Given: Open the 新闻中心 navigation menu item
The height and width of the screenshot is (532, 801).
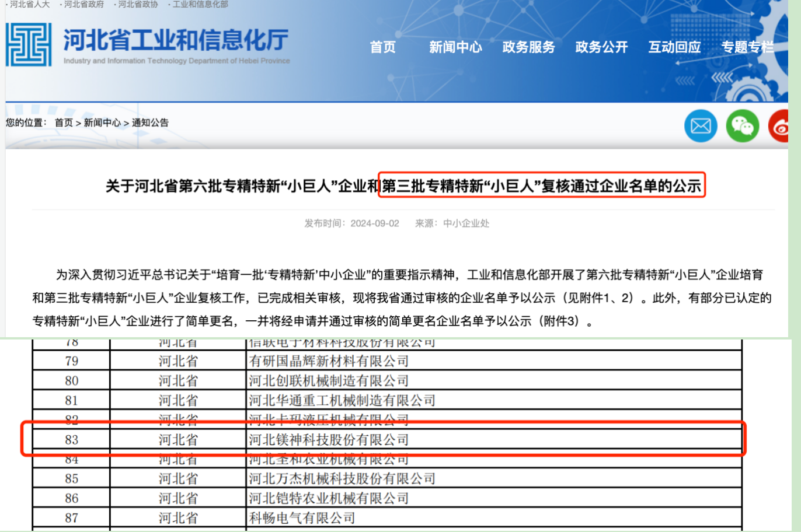Looking at the screenshot, I should pyautogui.click(x=455, y=47).
